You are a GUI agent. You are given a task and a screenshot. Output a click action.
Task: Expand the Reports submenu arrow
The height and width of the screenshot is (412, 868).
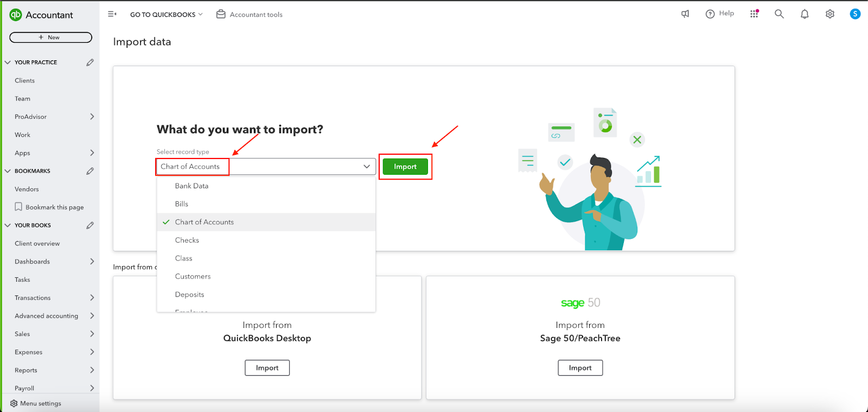click(x=92, y=370)
